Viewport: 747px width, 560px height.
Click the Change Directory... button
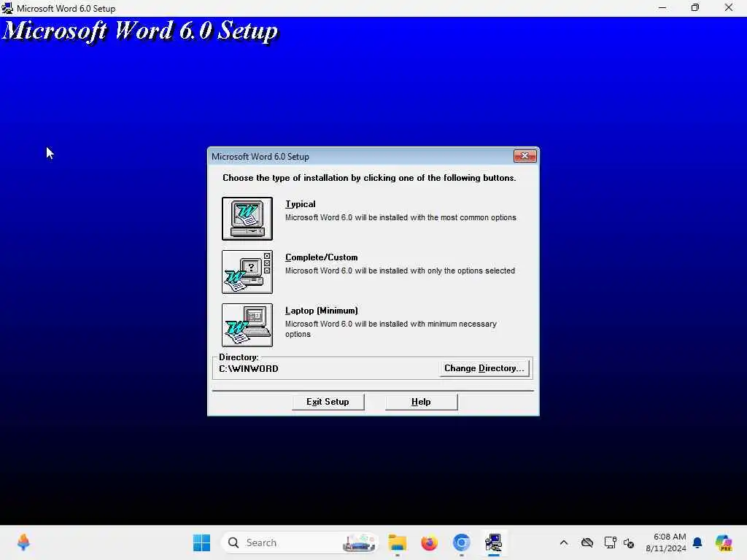tap(484, 368)
